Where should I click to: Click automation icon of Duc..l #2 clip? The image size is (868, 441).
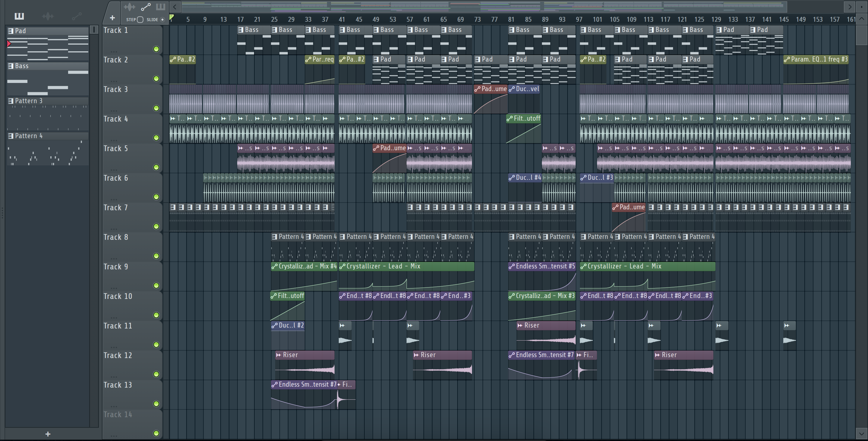275,326
